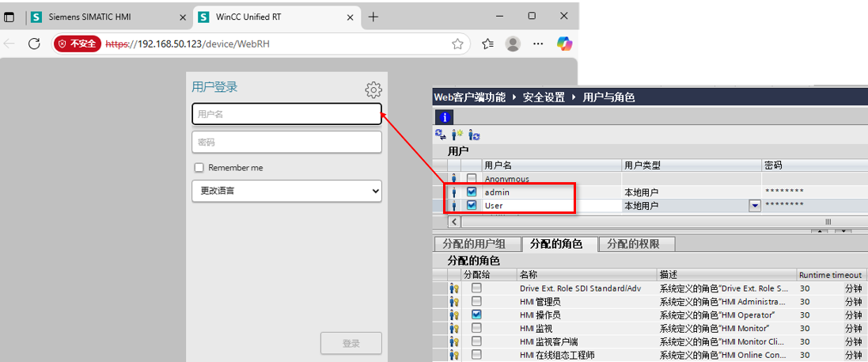Uncheck the User row checkbox
This screenshot has height=362, width=868.
[472, 205]
